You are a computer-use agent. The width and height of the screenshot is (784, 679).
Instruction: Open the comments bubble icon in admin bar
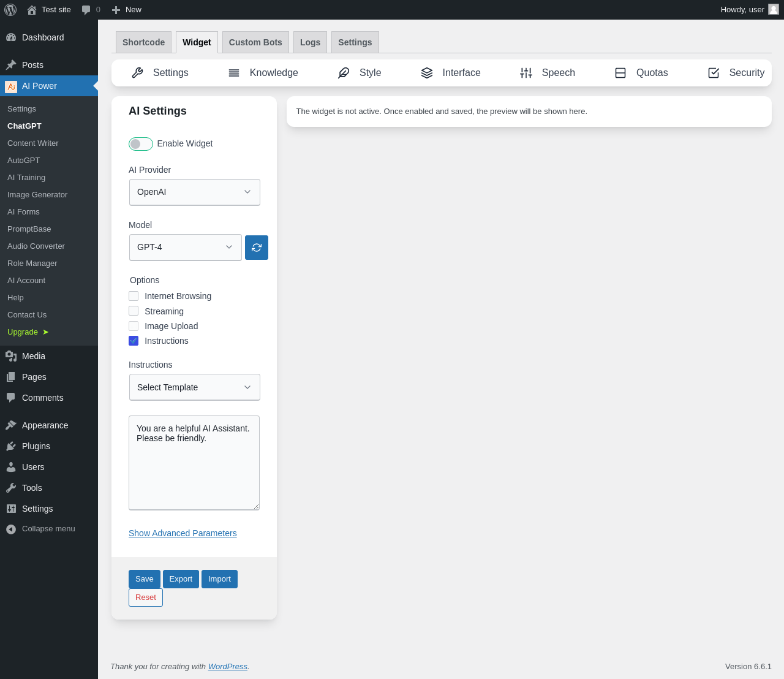pos(86,10)
